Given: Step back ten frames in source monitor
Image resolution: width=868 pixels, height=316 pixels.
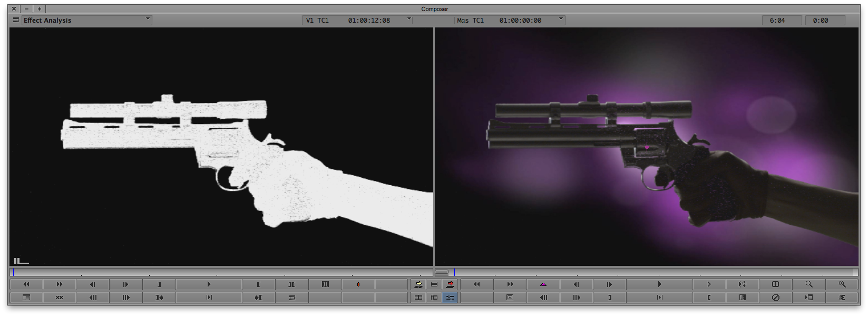Looking at the screenshot, I should point(92,298).
